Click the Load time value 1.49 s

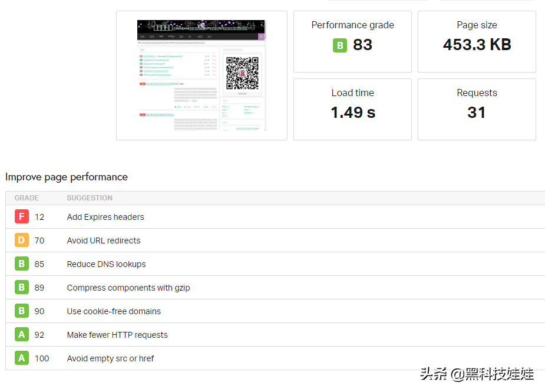[x=353, y=113]
